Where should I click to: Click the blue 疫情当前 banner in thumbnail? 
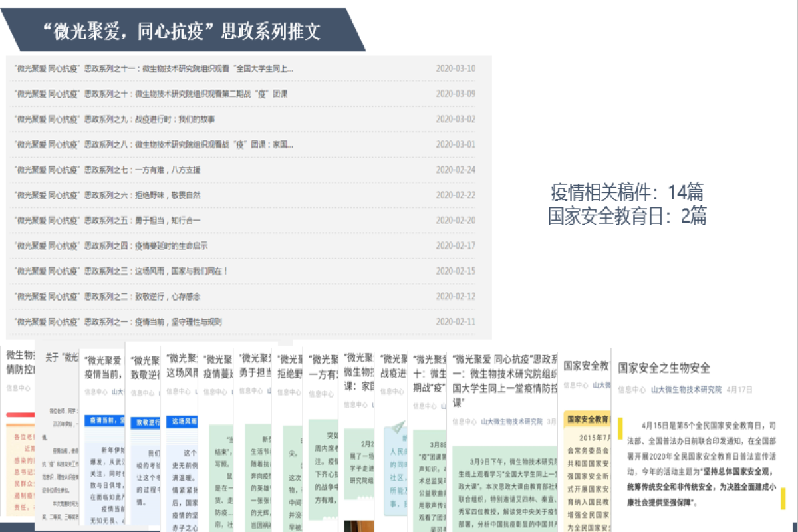pos(104,420)
